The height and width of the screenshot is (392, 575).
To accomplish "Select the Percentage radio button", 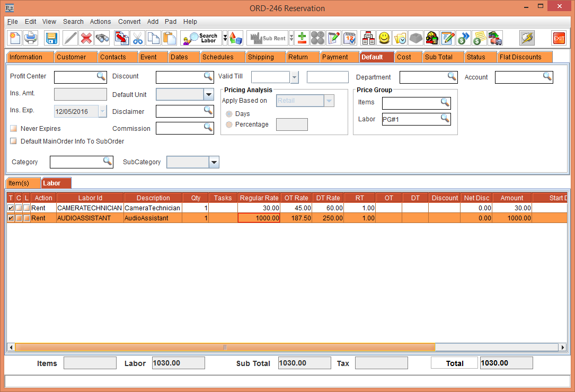I will tap(229, 124).
